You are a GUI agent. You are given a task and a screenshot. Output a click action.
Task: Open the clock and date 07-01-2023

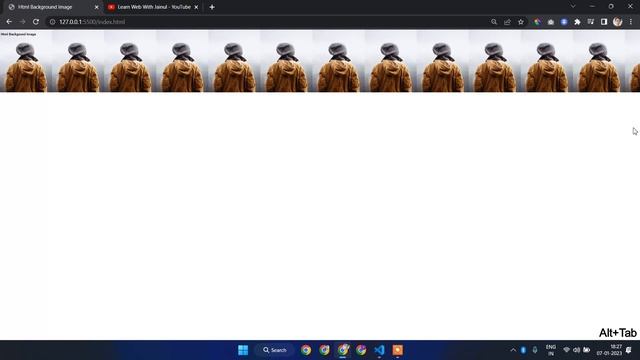[609, 350]
